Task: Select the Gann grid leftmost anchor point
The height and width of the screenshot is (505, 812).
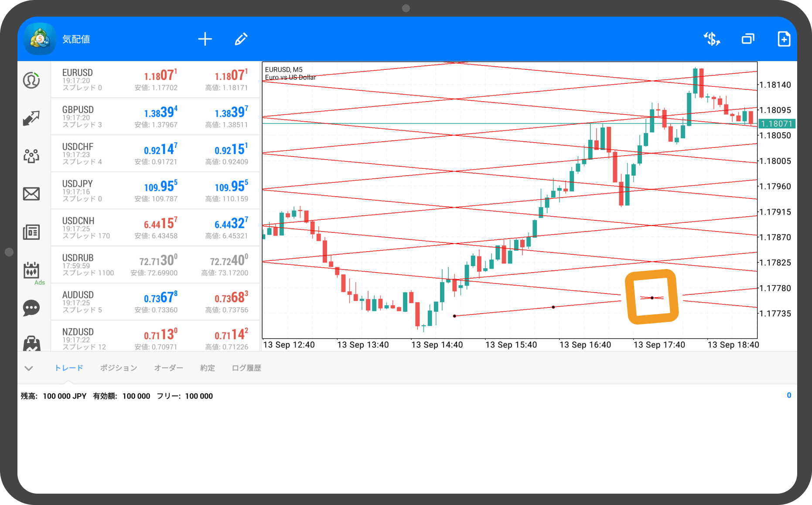Action: tap(454, 316)
